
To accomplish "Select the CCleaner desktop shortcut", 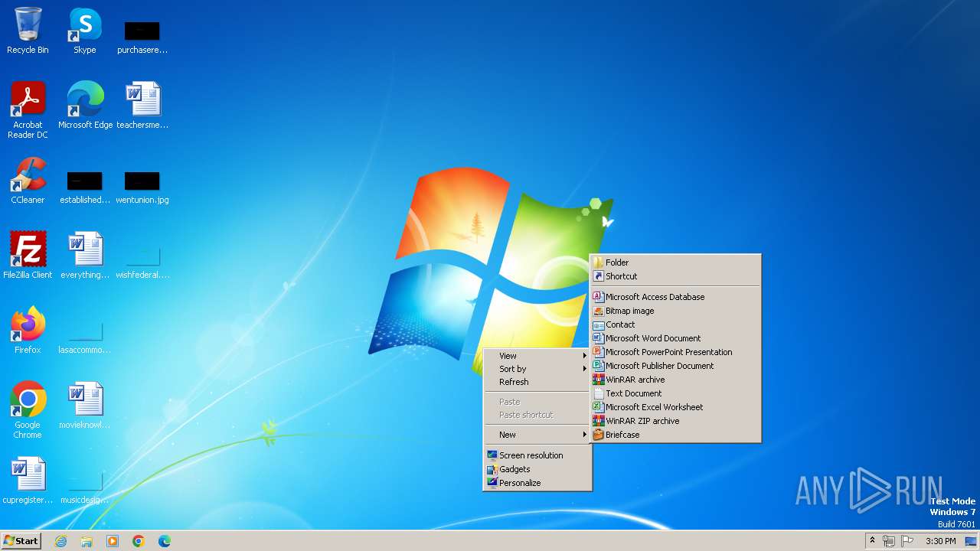I will pos(28,181).
